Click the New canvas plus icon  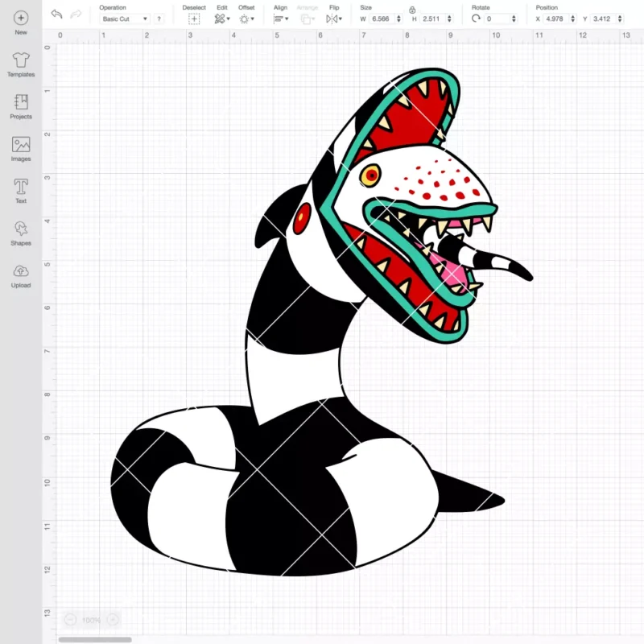pos(21,18)
